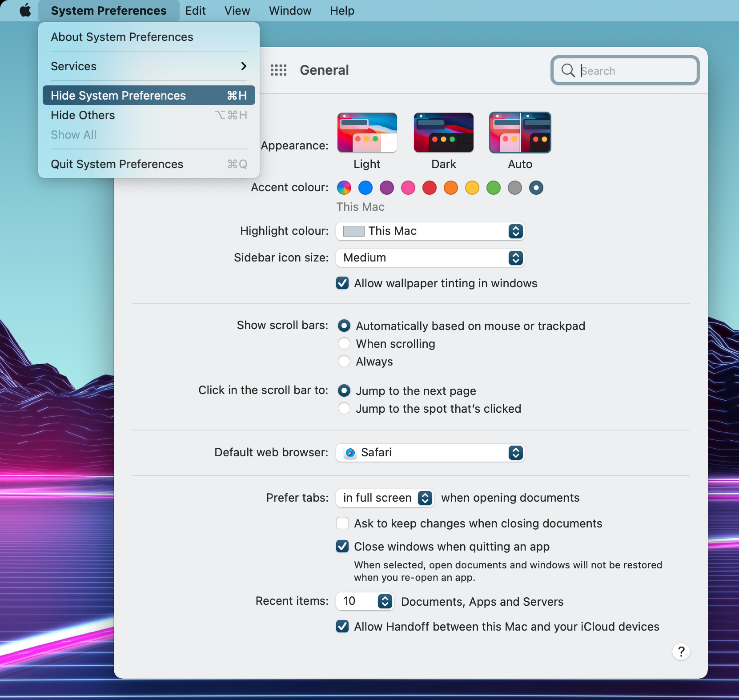Select the Light appearance thumbnail
This screenshot has height=700, width=739.
tap(367, 133)
